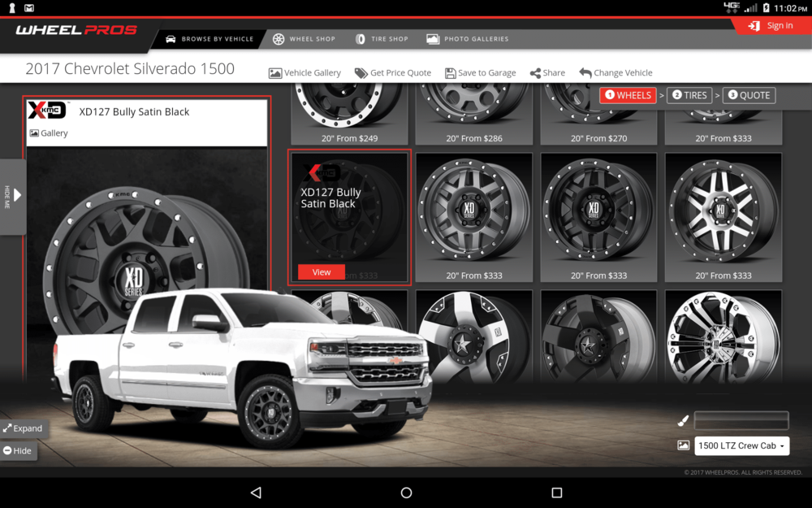Click the Wheel Pros logo
Viewport: 812px width, 508px height.
click(76, 30)
